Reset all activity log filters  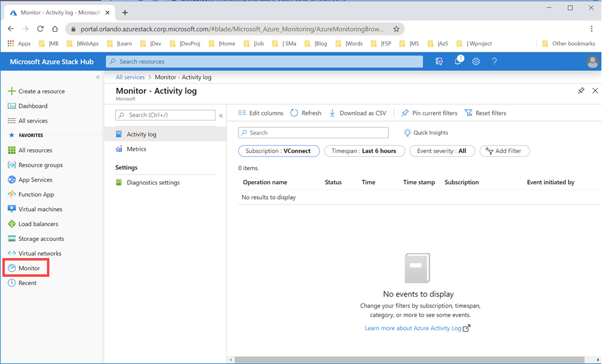pyautogui.click(x=485, y=113)
